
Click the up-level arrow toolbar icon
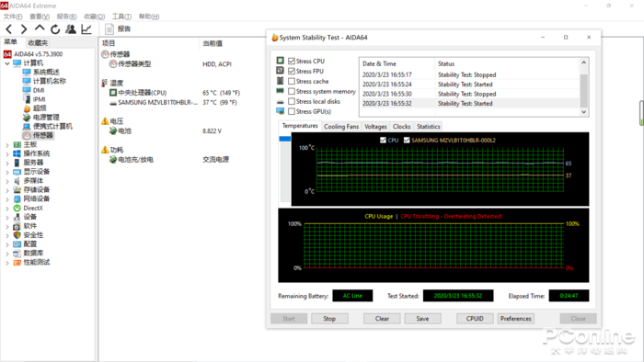tap(40, 28)
